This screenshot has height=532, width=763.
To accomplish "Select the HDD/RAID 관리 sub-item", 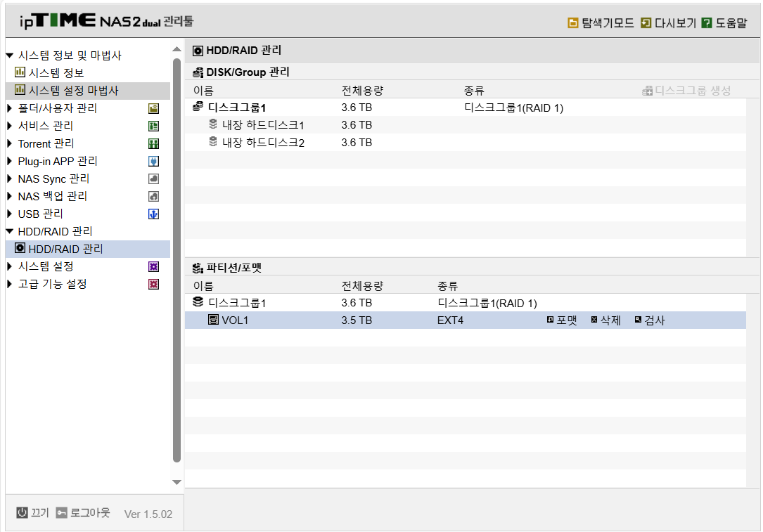I will click(88, 249).
